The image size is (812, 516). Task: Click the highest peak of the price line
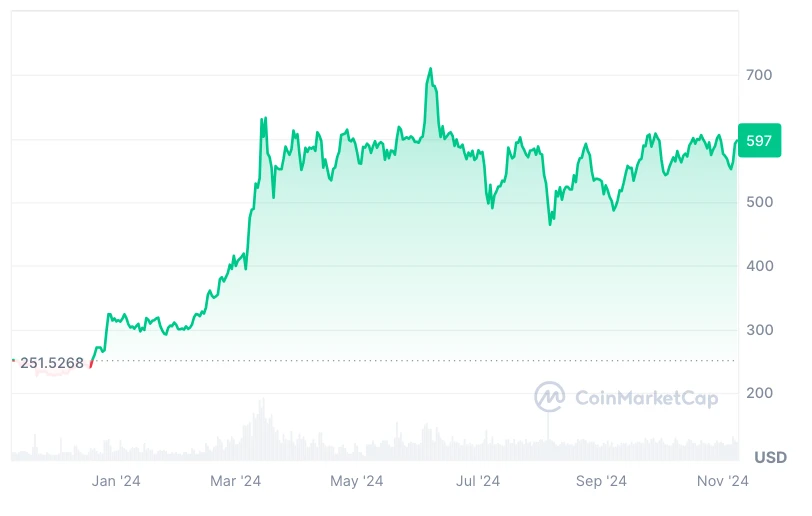[x=431, y=69]
